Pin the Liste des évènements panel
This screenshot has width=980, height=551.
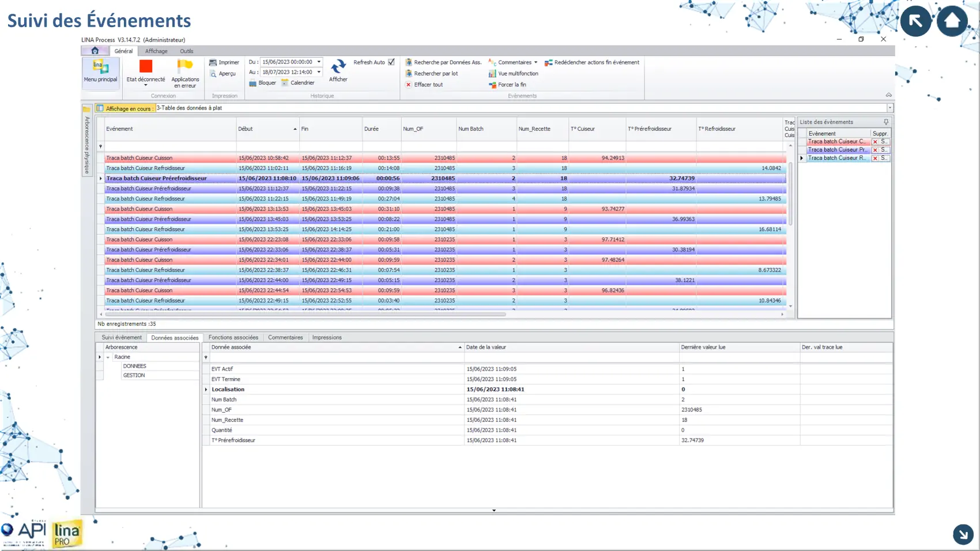pyautogui.click(x=886, y=122)
